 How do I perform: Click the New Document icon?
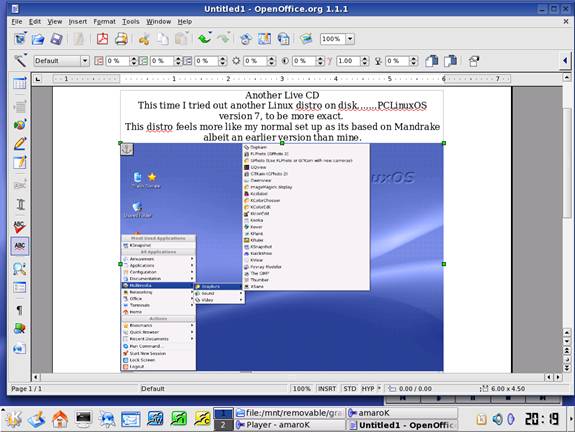[x=21, y=39]
